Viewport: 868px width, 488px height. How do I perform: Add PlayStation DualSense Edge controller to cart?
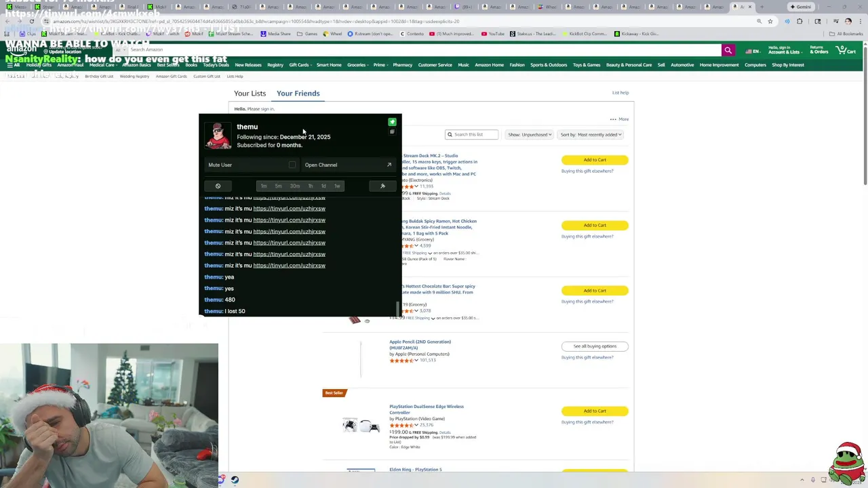pos(595,411)
